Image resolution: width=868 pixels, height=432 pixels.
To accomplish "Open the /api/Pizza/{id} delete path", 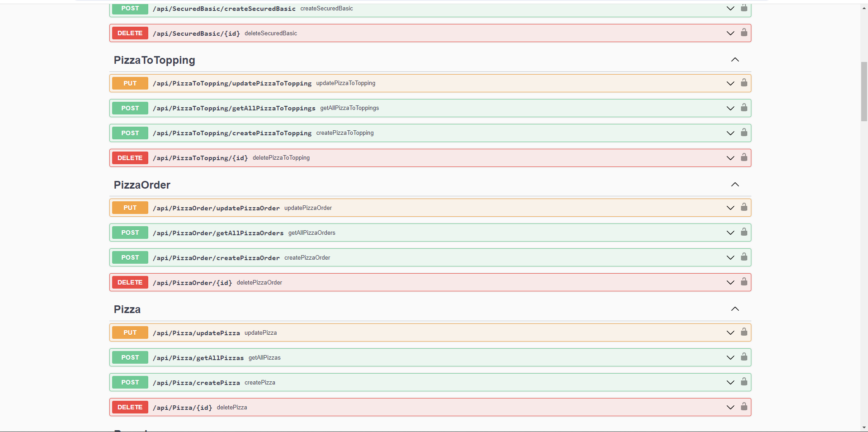I will click(182, 408).
